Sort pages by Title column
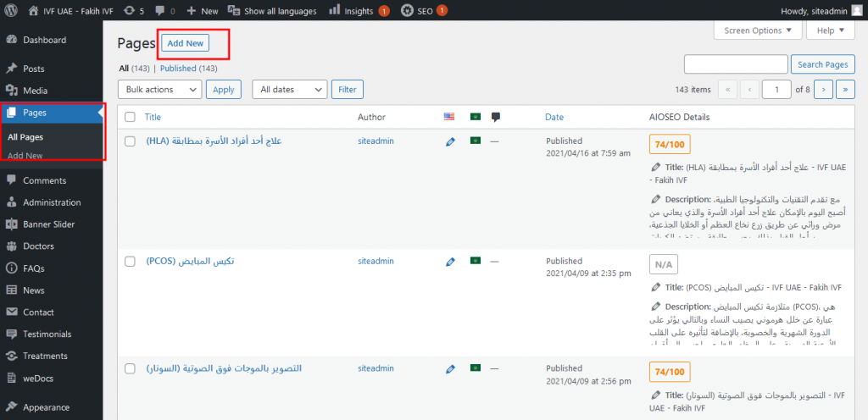Screen dimensions: 868x420 click(x=153, y=117)
